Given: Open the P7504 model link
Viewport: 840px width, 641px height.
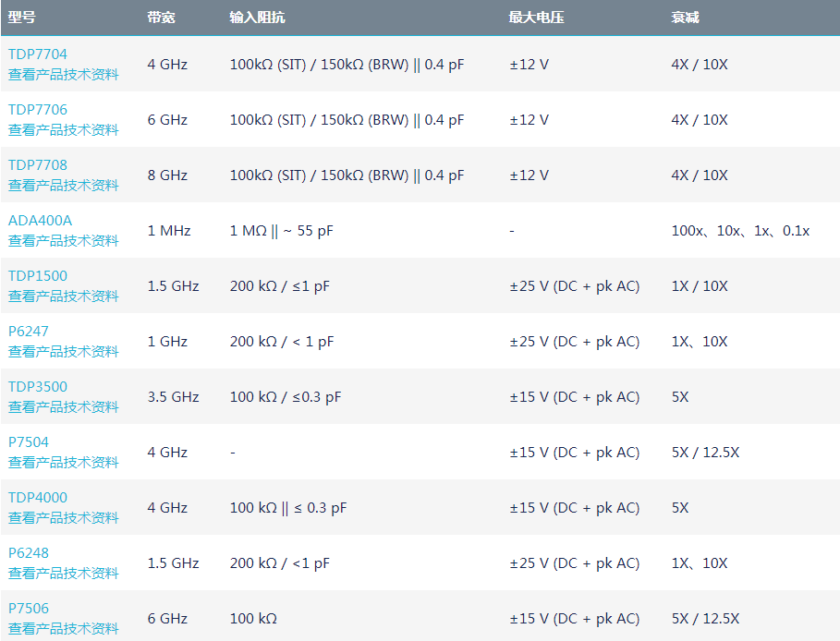Looking at the screenshot, I should click(x=29, y=441).
